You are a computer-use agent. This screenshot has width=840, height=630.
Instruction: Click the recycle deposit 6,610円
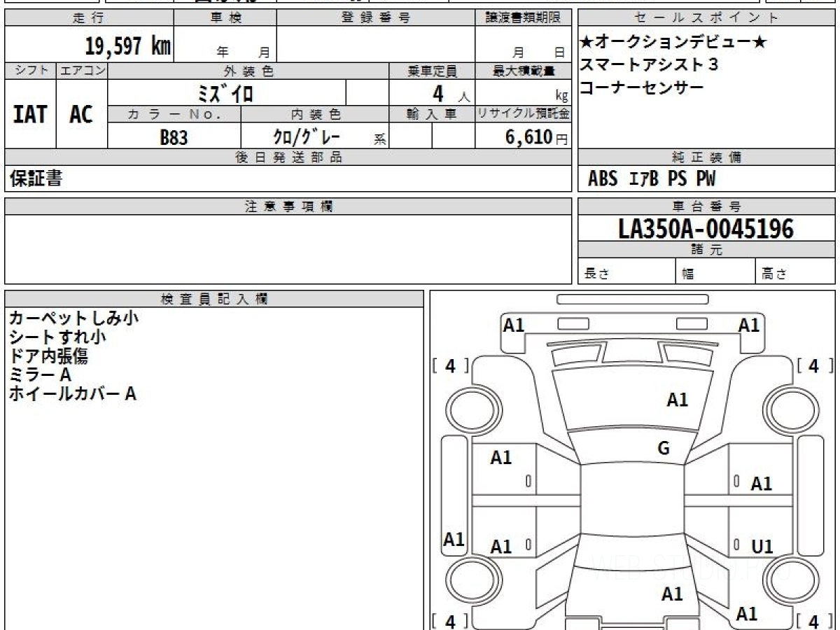536,137
